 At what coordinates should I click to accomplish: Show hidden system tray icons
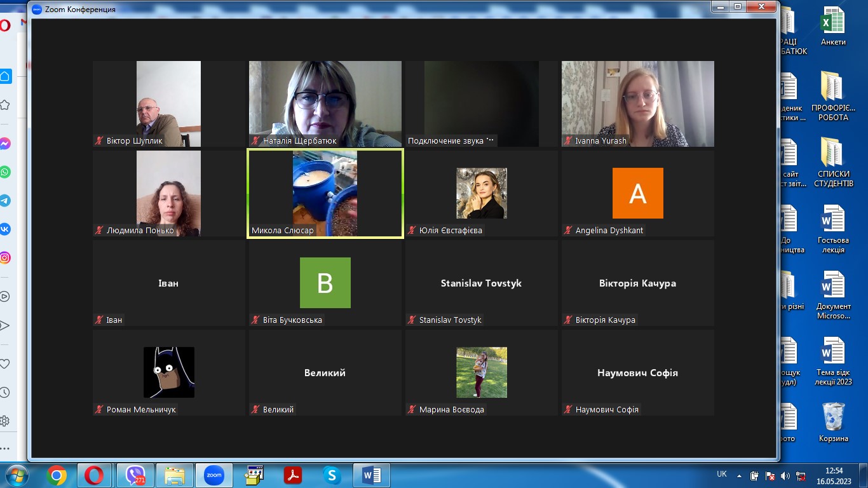click(739, 475)
